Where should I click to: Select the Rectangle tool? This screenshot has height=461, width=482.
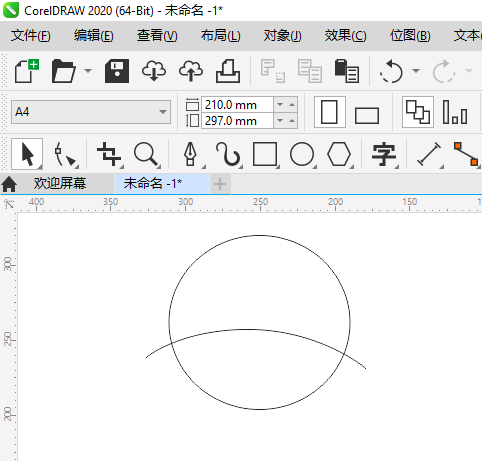pyautogui.click(x=265, y=154)
